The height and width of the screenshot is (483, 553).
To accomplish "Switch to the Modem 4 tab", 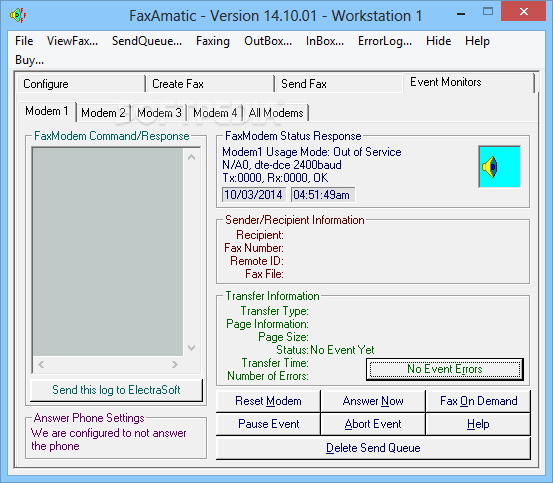I will click(x=215, y=113).
